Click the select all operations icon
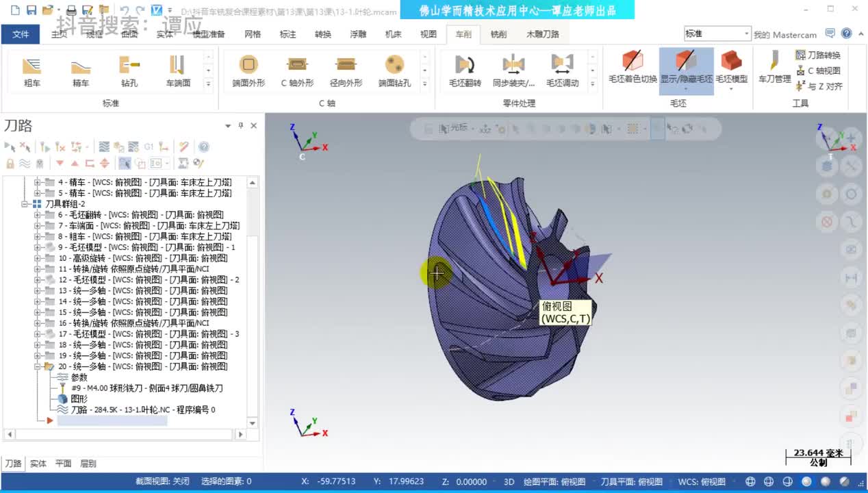The image size is (868, 493). [10, 147]
